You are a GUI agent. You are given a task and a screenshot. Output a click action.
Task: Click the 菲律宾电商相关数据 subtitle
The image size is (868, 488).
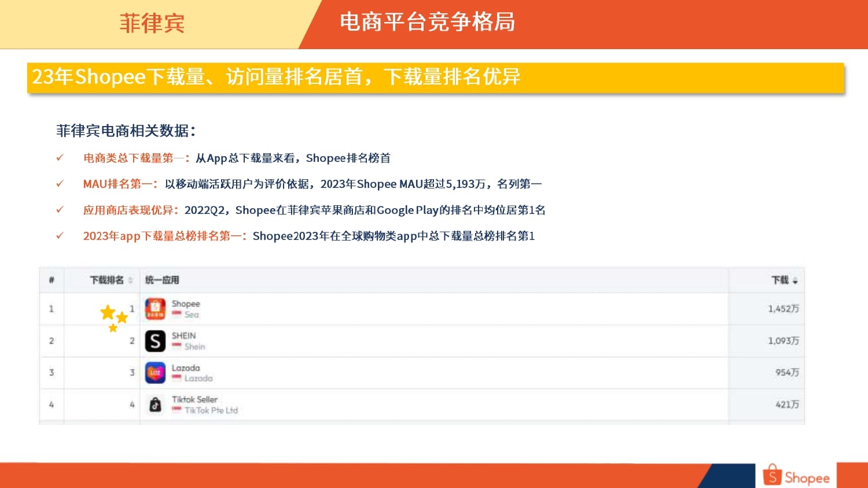126,131
